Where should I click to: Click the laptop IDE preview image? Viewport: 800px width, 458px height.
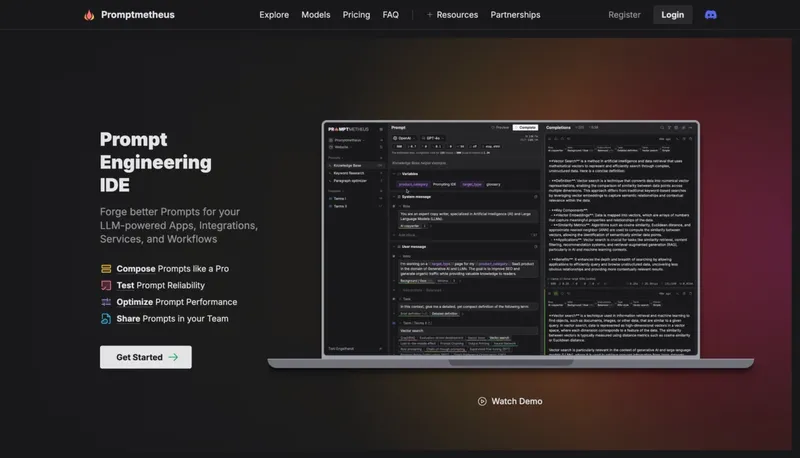(x=510, y=240)
